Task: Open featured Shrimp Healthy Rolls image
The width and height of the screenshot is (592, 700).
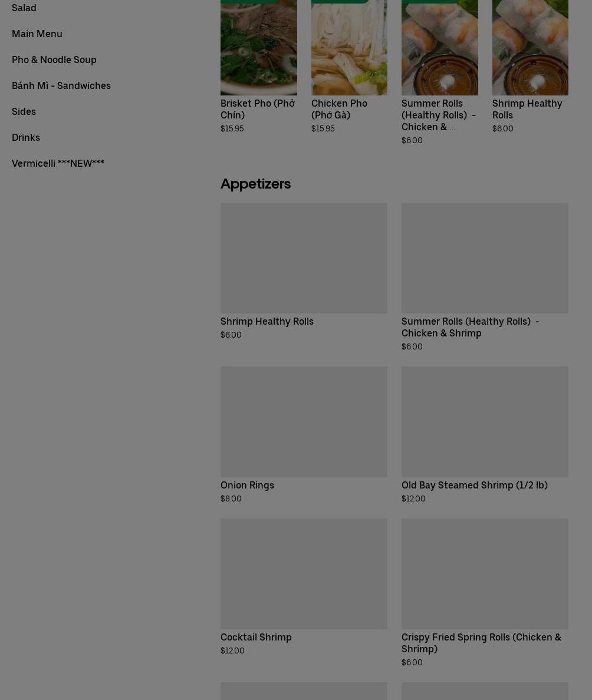Action: (x=530, y=47)
